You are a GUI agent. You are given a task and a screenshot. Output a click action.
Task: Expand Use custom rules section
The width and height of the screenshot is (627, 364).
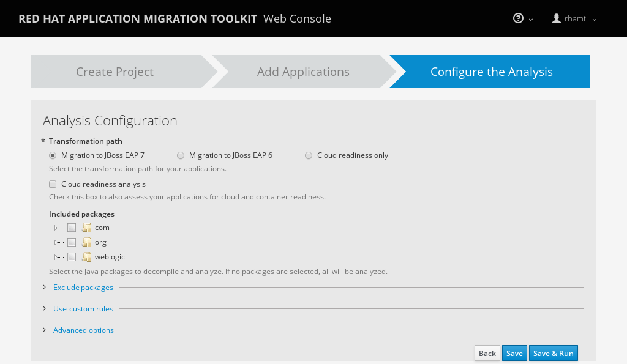[83, 309]
